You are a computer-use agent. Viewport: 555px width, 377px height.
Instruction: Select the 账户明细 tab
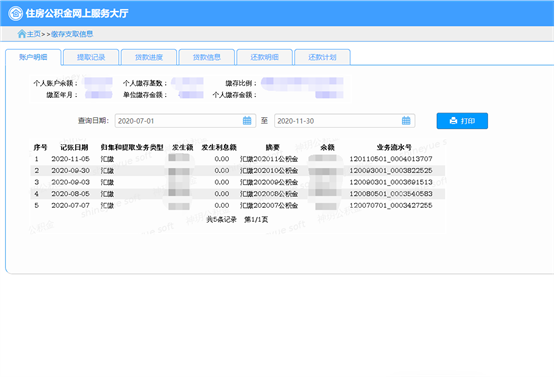coord(33,57)
